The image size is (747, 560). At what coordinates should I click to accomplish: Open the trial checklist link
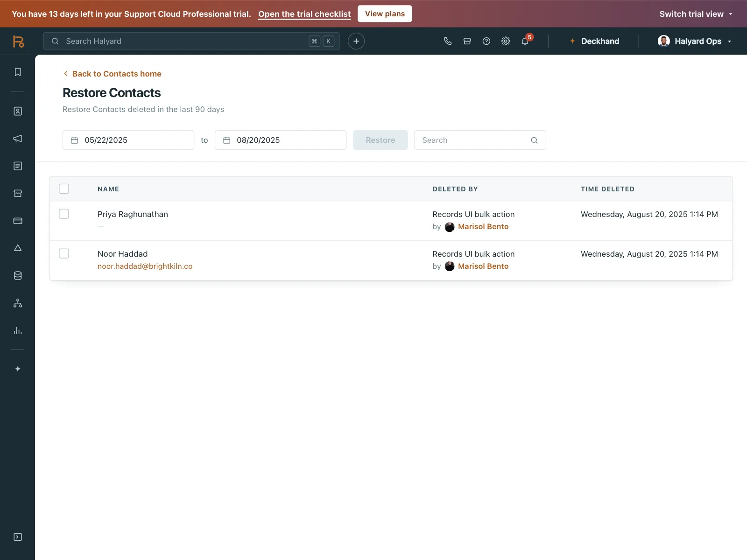click(304, 14)
